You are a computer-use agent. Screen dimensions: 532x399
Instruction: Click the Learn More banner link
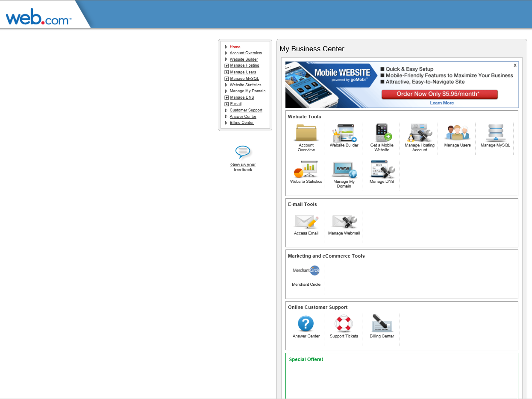coord(442,103)
